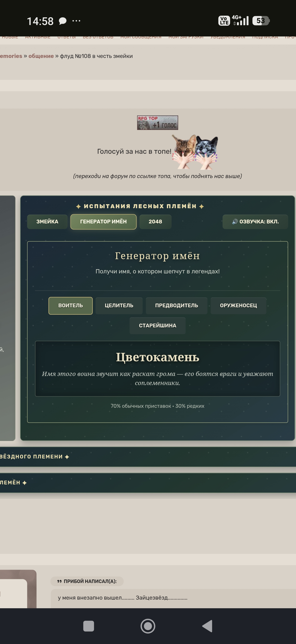This screenshot has width=296, height=644.
Task: Select the ГЕНЕРАТОР ИМЁН tab
Action: pos(103,222)
